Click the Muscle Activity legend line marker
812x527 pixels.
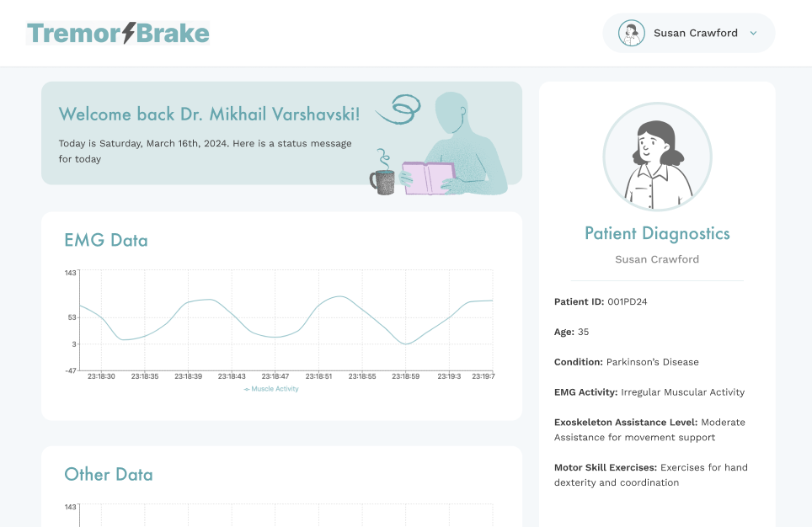pos(247,389)
